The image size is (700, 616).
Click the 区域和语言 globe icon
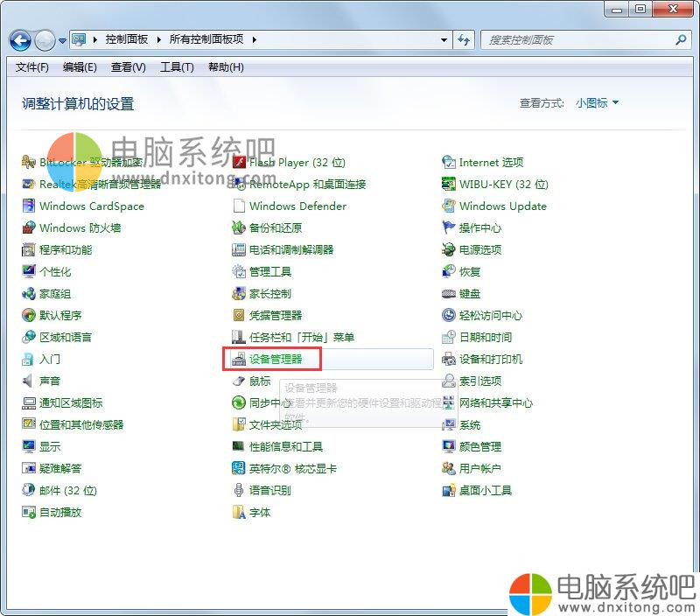29,337
